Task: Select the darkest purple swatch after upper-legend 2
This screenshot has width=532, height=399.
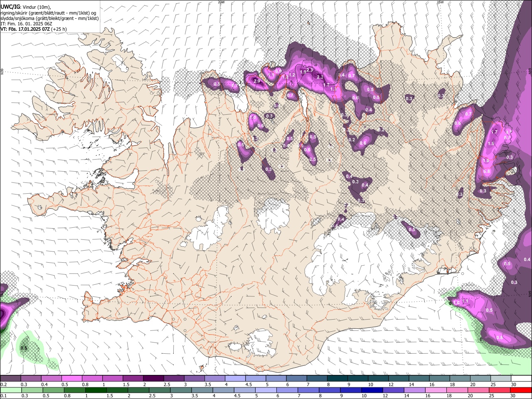Action: click(153, 379)
